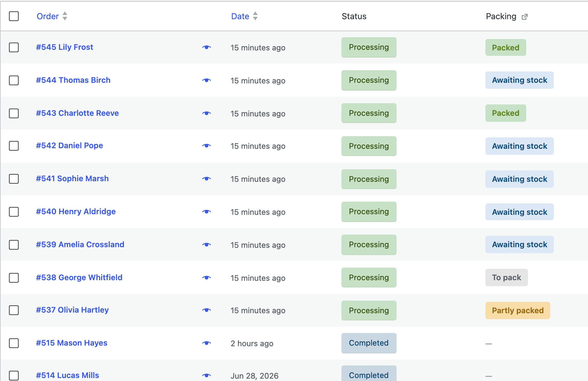
Task: Preview order #541 Sophie Marsh eye icon
Action: (x=206, y=179)
